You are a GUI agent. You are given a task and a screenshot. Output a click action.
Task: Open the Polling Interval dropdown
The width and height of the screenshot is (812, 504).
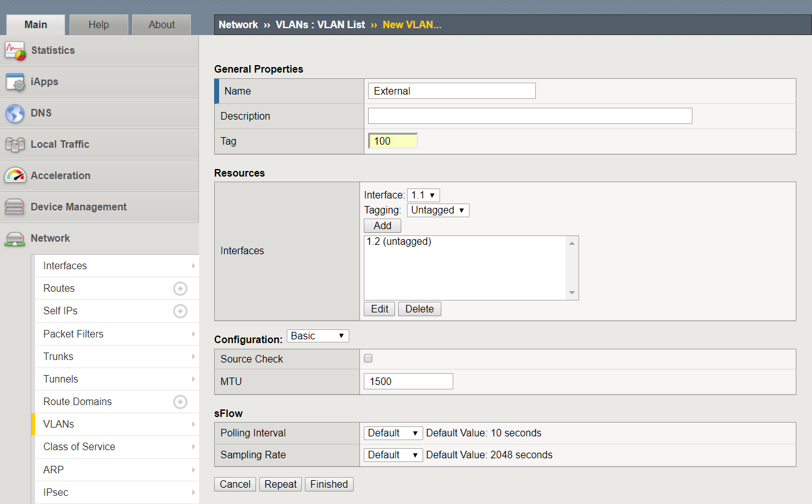pos(393,433)
